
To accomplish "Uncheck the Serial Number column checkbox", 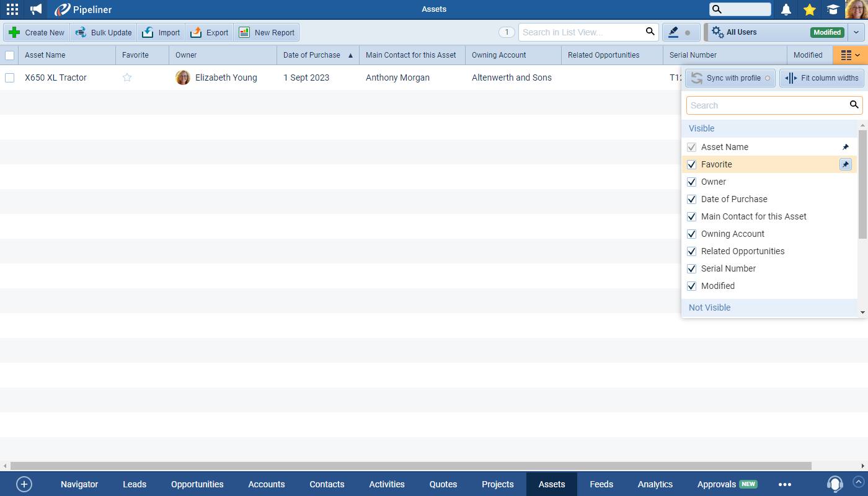I will pyautogui.click(x=692, y=269).
